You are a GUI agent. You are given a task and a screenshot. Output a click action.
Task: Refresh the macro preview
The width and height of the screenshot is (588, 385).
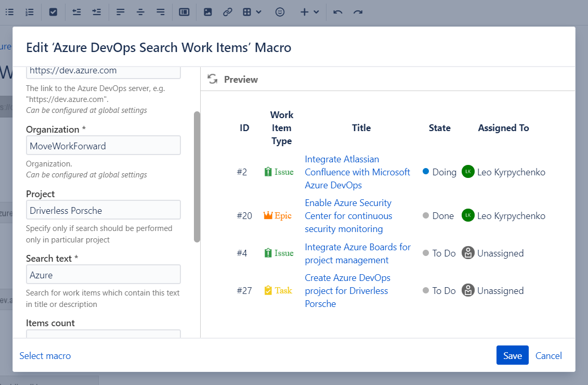click(x=212, y=79)
